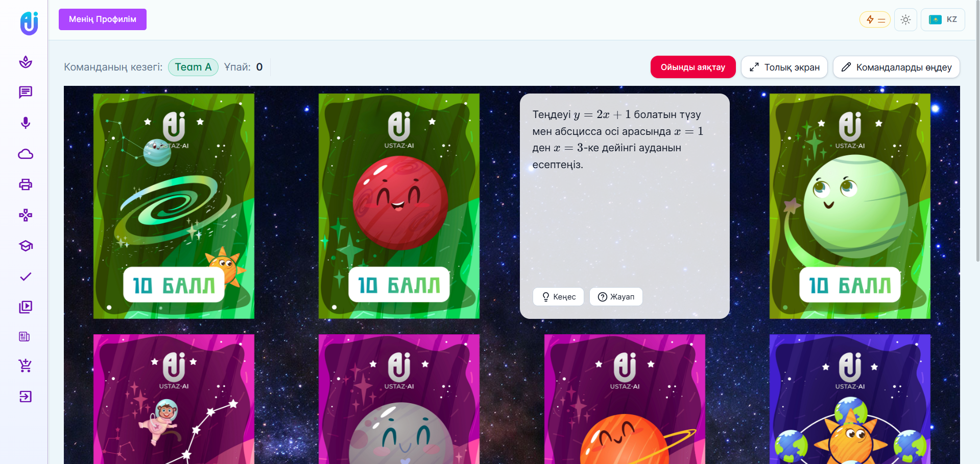Open the cloud icon in sidebar
Screen dimensions: 980x464
[26, 154]
